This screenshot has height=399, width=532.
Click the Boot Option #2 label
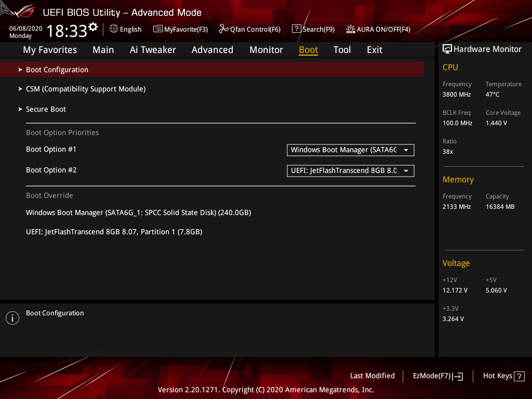51,170
